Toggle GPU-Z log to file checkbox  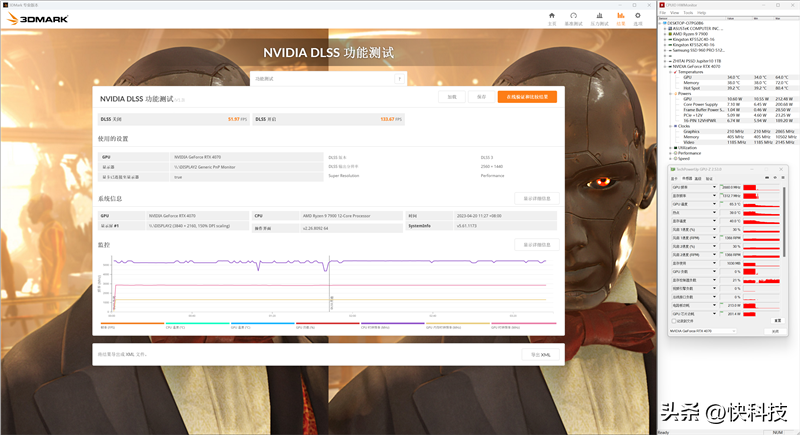674,321
